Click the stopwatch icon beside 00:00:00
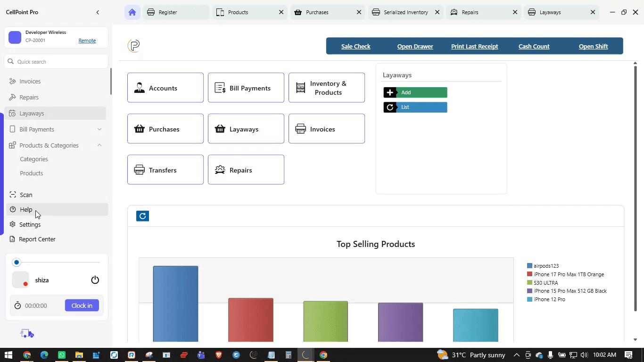The width and height of the screenshot is (644, 362). coord(18,305)
